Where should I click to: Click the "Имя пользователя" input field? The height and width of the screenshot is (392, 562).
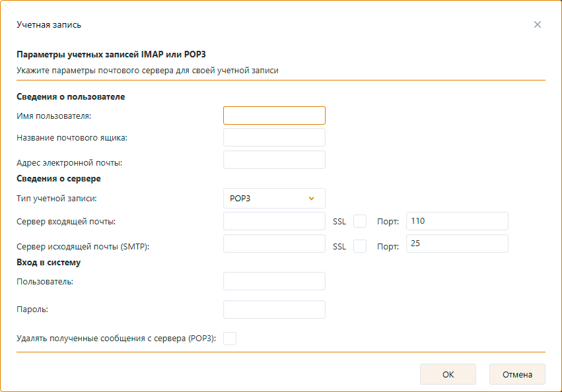point(274,115)
